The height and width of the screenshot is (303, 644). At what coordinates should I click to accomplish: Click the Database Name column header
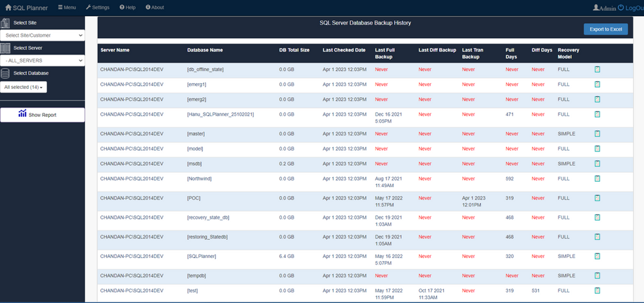pos(205,50)
